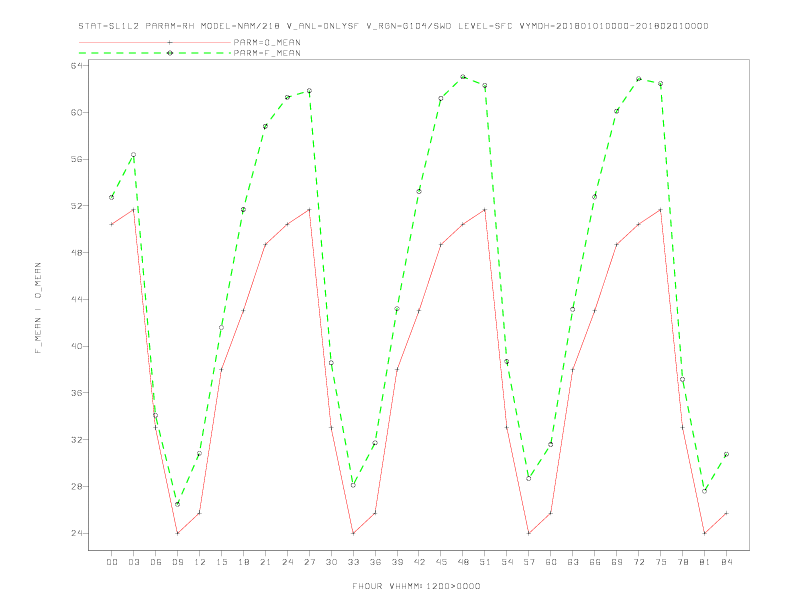The image size is (792, 612).
Task: Select green F_MEAN circle marker at hour 72
Action: [x=638, y=79]
